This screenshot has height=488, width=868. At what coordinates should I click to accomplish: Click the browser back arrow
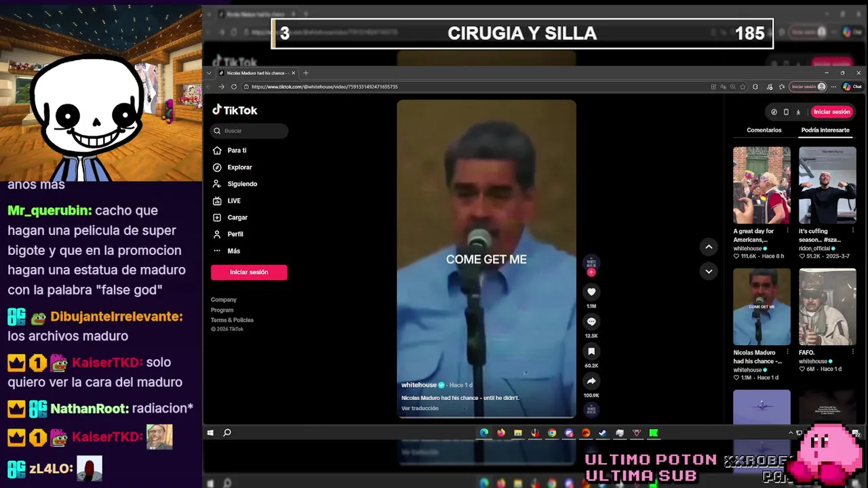[210, 87]
